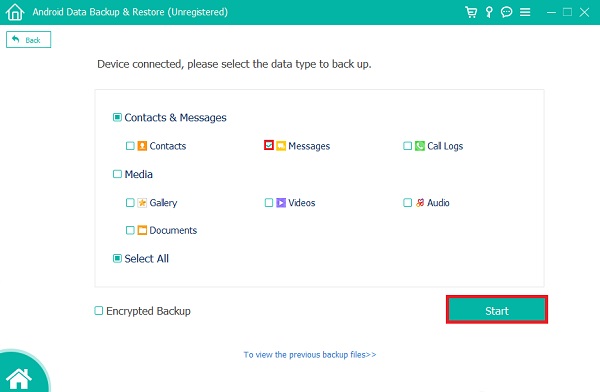This screenshot has height=392, width=600.
Task: Maximize the application window
Action: pos(567,12)
